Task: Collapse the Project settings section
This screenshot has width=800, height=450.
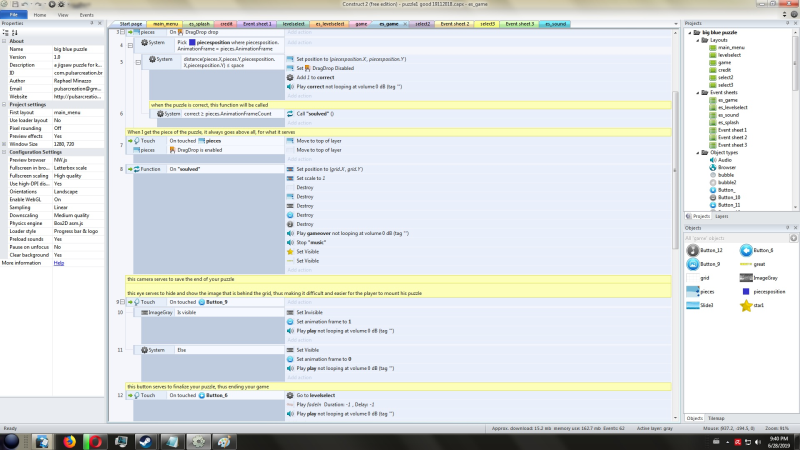Action: pos(4,104)
